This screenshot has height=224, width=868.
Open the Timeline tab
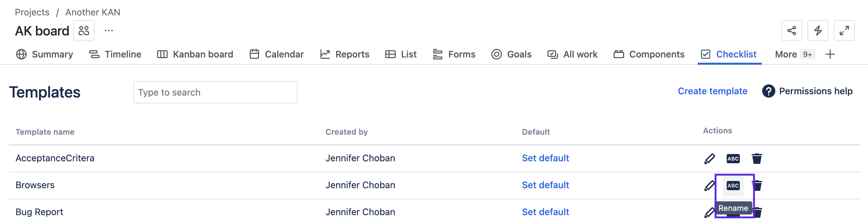(x=115, y=54)
